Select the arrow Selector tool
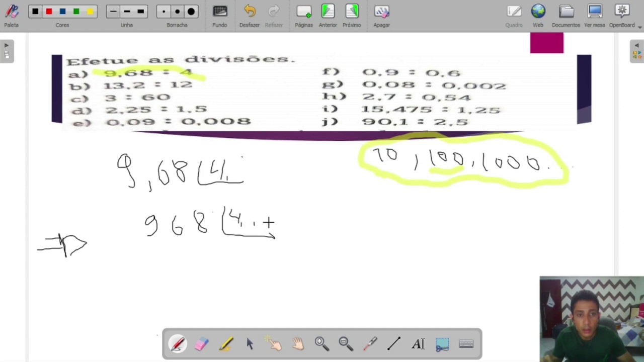The height and width of the screenshot is (362, 644). click(x=250, y=344)
